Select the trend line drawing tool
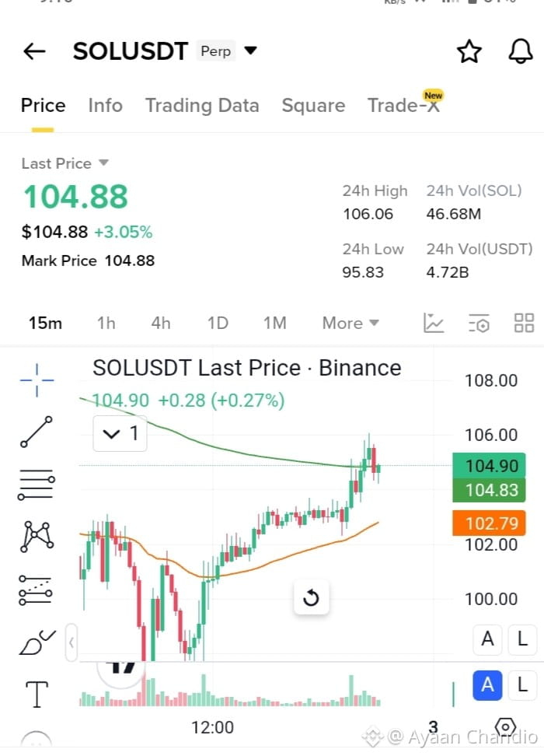Image resolution: width=544 pixels, height=756 pixels. click(37, 432)
